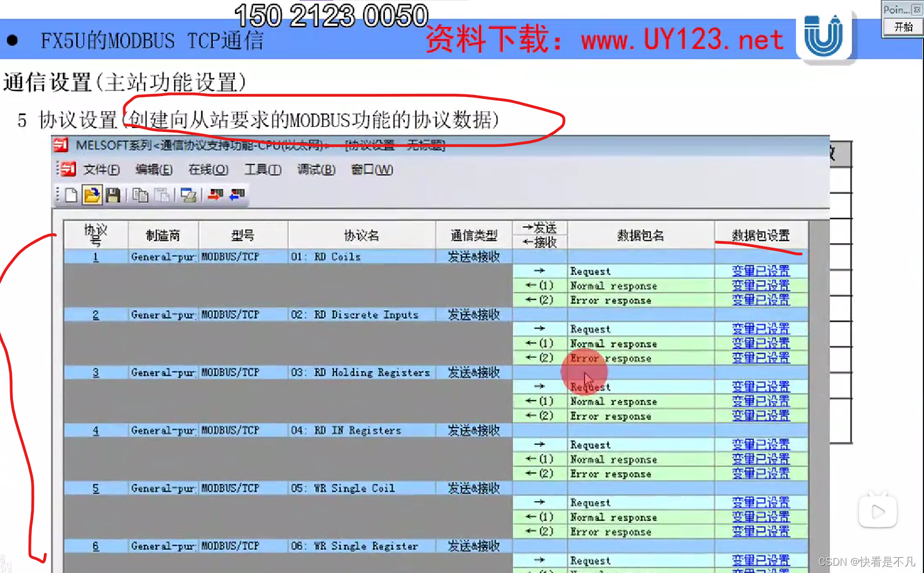The image size is (924, 573).
Task: Click protocol name '01: RD Coils'
Action: (x=326, y=257)
